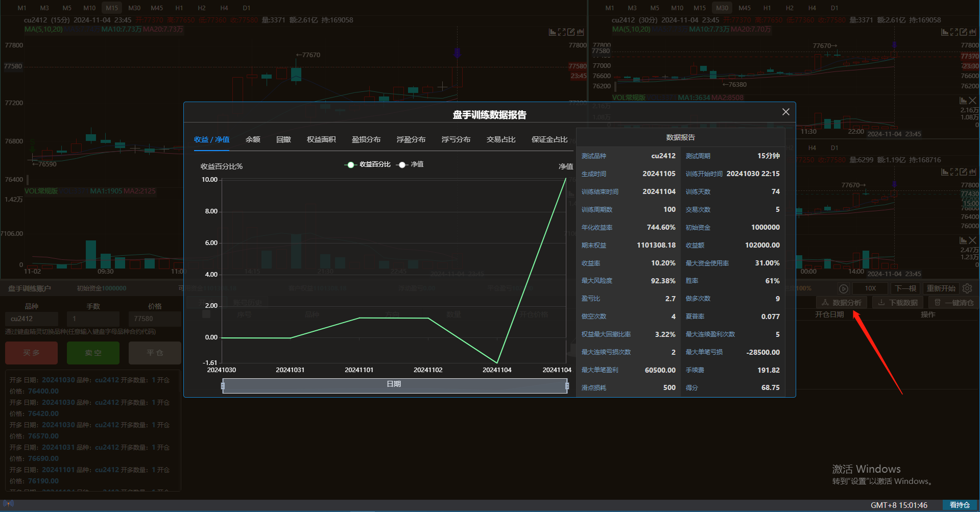The width and height of the screenshot is (980, 512).
Task: Click the 最大单笔亏损 value -28500.00
Action: click(763, 352)
